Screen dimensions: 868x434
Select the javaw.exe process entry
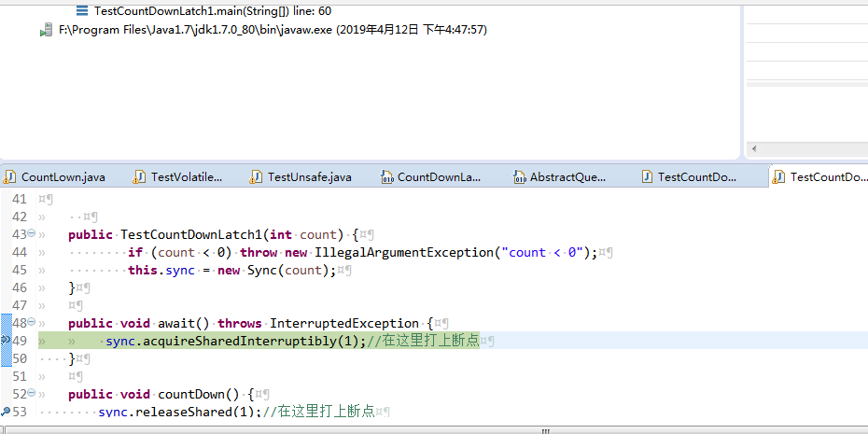point(273,30)
